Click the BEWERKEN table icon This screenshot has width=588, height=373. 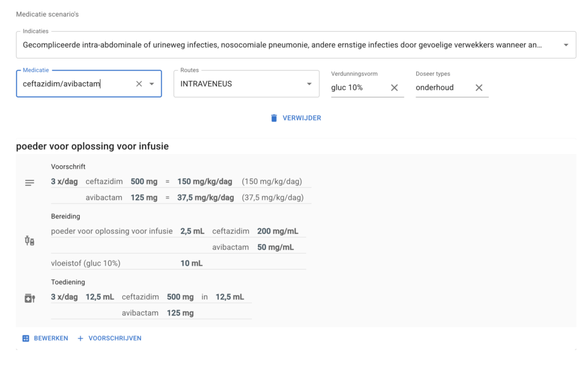[25, 339]
